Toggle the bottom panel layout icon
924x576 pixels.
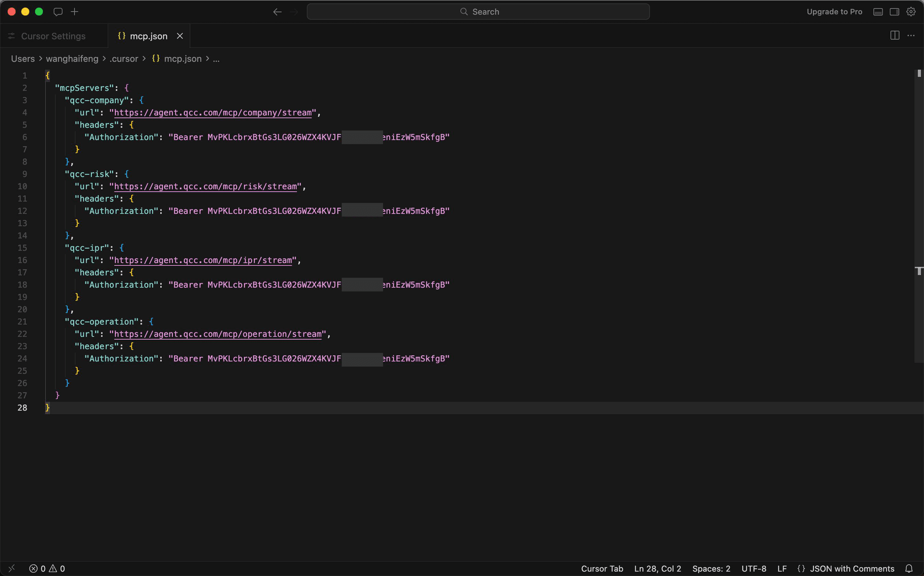pyautogui.click(x=878, y=12)
